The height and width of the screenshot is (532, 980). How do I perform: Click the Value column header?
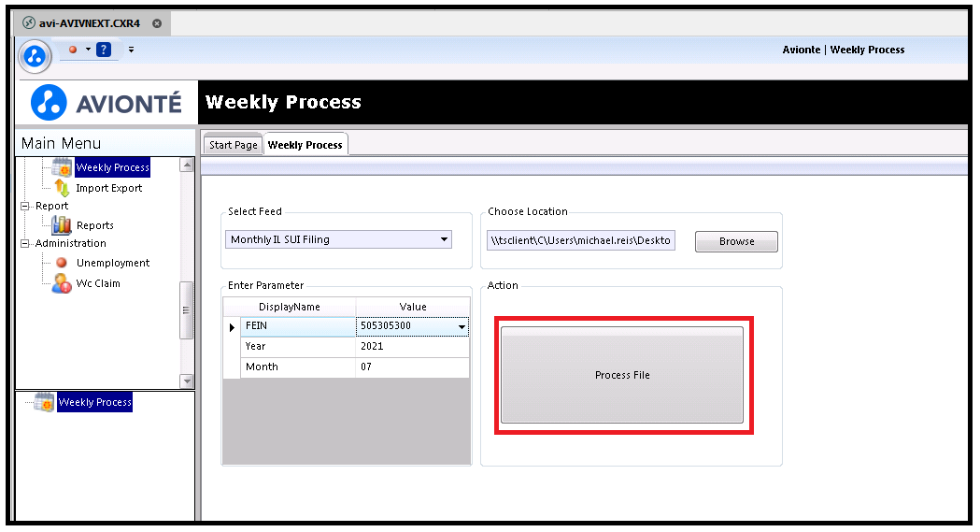click(413, 307)
